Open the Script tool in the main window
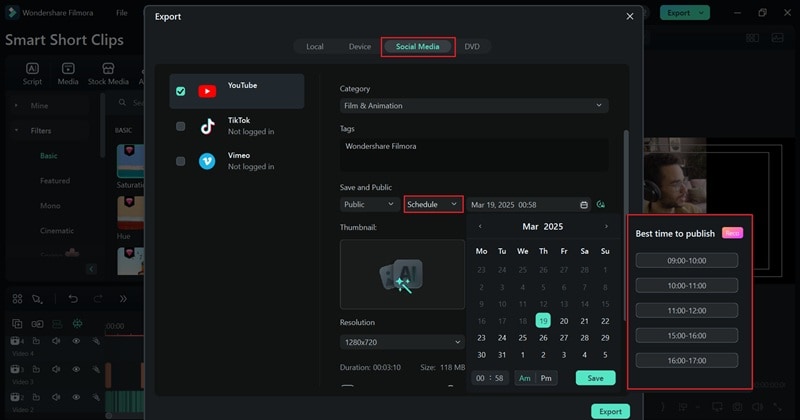 [x=32, y=73]
